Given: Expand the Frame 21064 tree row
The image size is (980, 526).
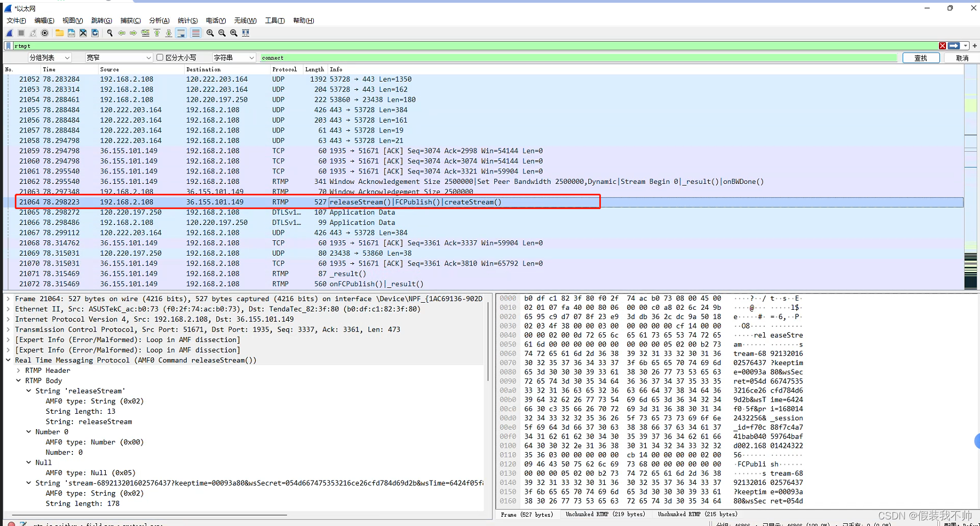Looking at the screenshot, I should [x=8, y=299].
